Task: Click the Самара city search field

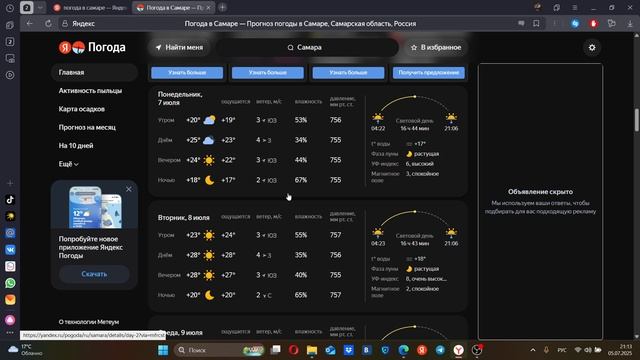Action: tap(307, 47)
